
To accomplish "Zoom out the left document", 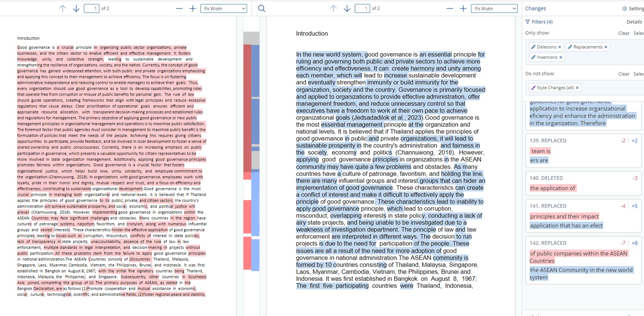I will coord(179,8).
